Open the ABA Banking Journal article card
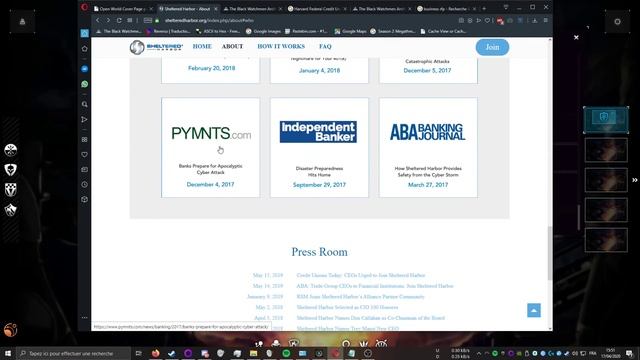 tap(428, 147)
